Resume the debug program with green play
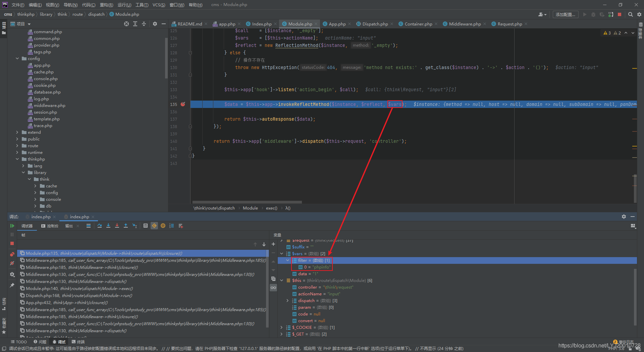Viewport: 644px width, 352px height. pos(12,226)
